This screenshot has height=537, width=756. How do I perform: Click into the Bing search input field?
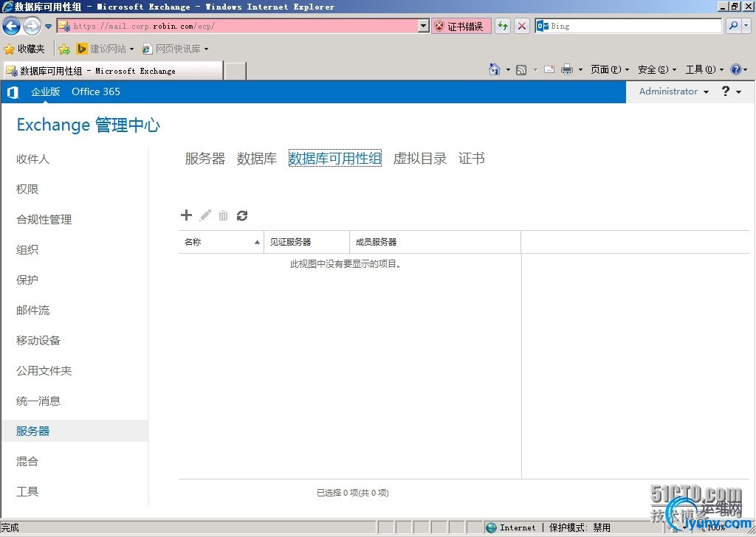(633, 26)
